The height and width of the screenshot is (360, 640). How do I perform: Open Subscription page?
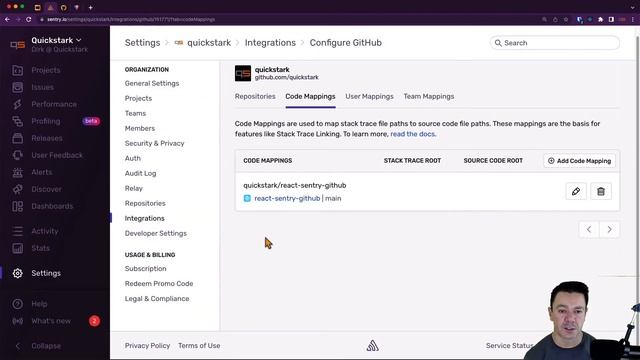click(145, 269)
